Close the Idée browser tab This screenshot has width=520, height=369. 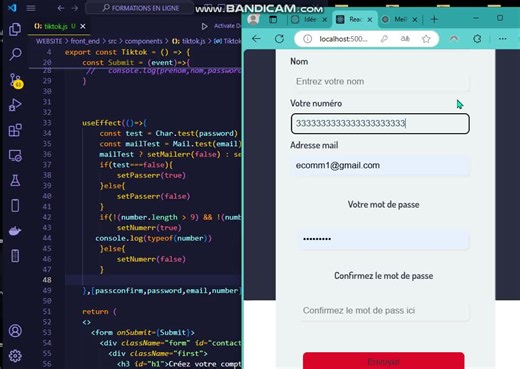coord(324,20)
